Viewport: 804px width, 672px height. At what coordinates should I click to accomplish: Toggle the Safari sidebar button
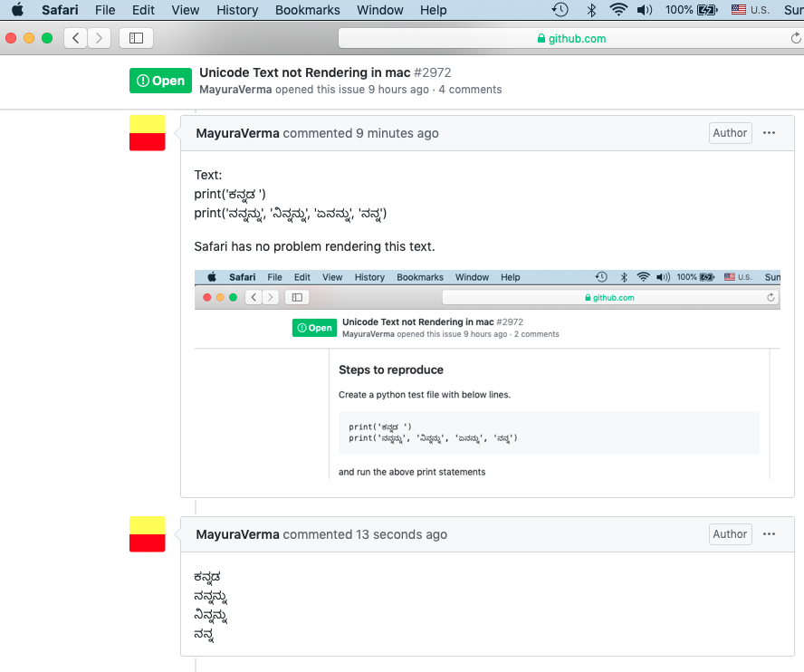coord(136,38)
